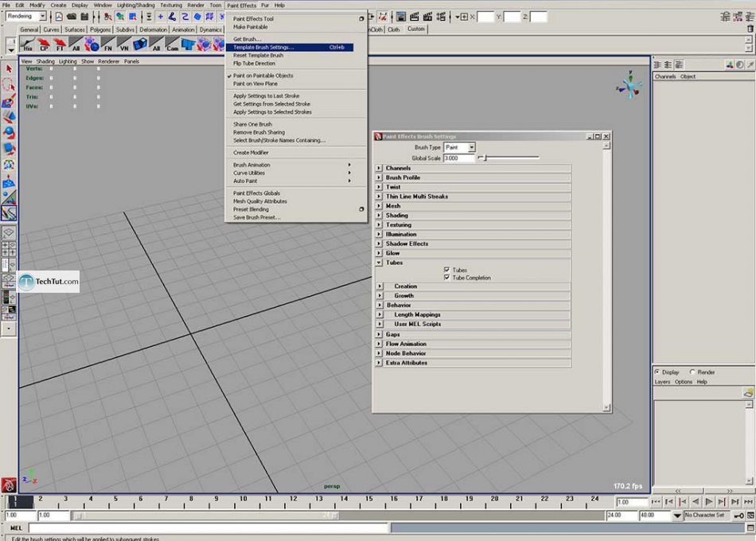Viewport: 756px width, 541px height.
Task: Switch to four-view panel layout
Action: (9, 249)
